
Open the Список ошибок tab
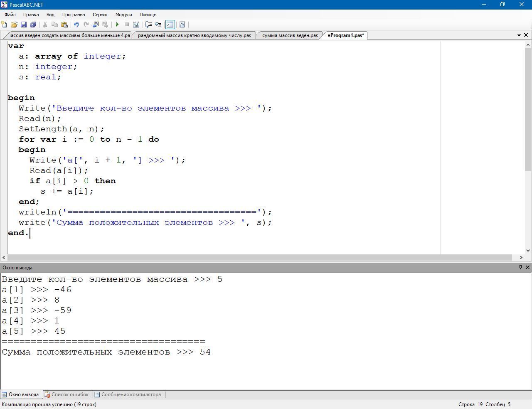66,394
